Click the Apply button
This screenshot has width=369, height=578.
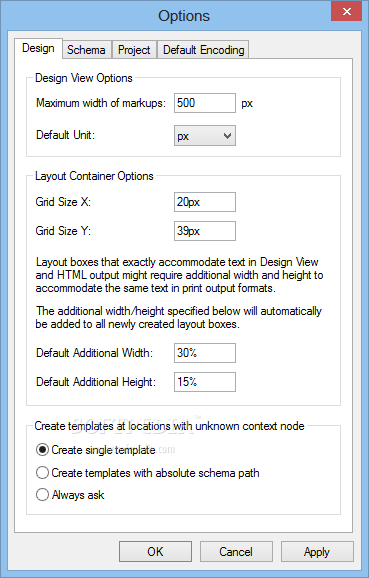(317, 552)
